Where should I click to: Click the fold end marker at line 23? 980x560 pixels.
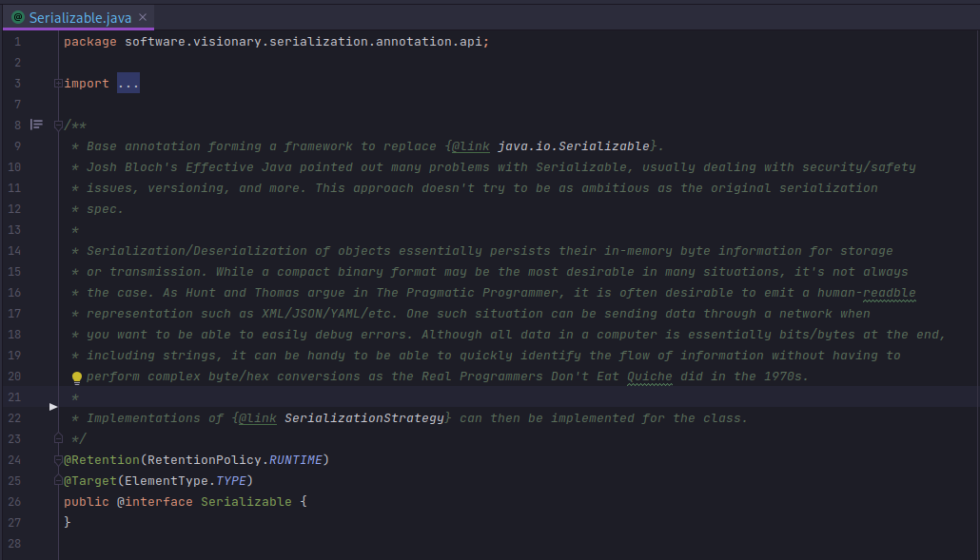pyautogui.click(x=58, y=439)
